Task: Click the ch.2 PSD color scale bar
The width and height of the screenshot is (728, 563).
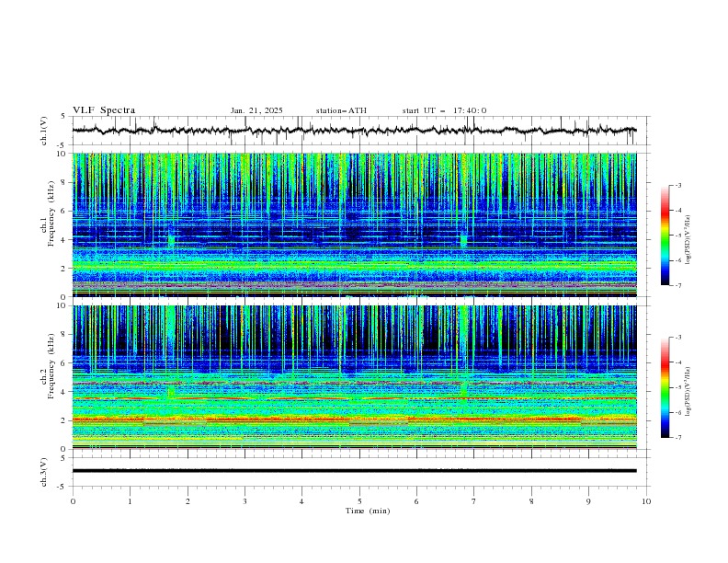Action: tap(665, 387)
